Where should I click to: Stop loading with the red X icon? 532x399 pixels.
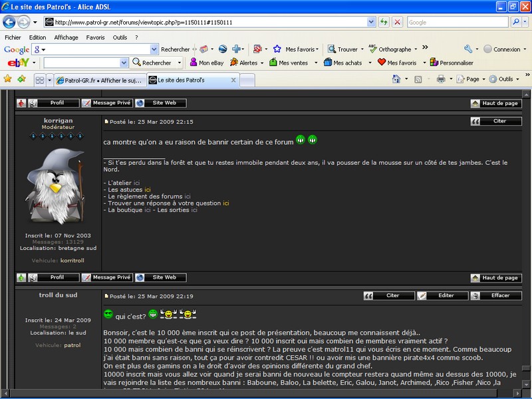(x=397, y=23)
